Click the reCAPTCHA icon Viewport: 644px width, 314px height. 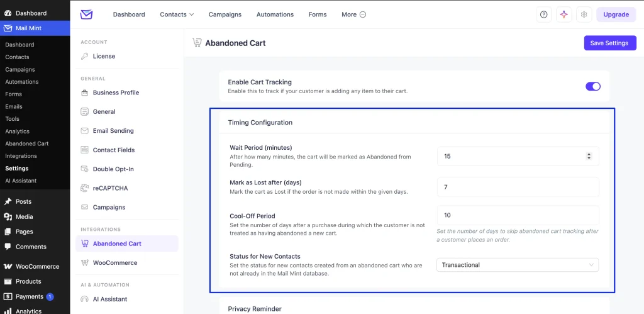click(85, 188)
